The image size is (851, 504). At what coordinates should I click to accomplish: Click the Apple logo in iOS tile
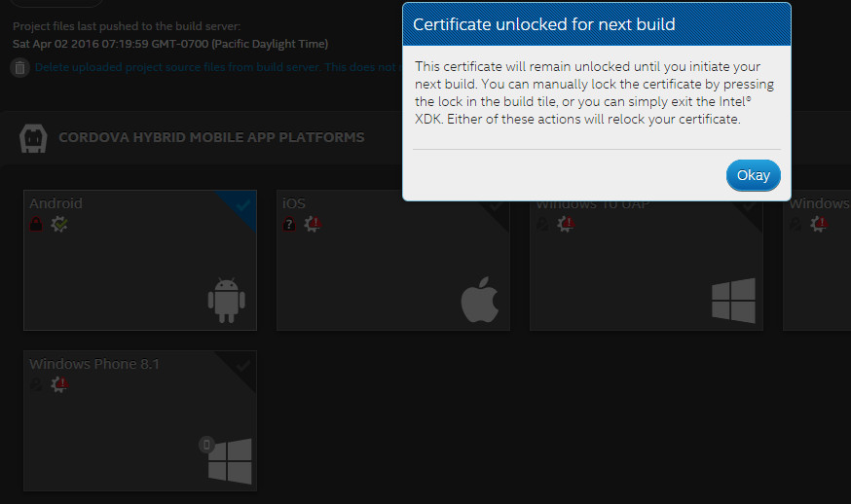(479, 300)
